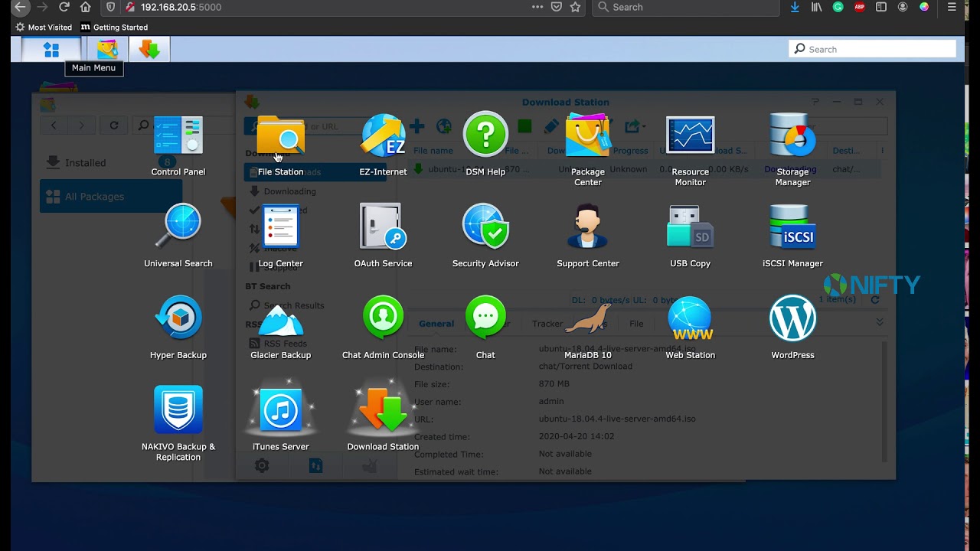Launch the Chat app

click(485, 329)
